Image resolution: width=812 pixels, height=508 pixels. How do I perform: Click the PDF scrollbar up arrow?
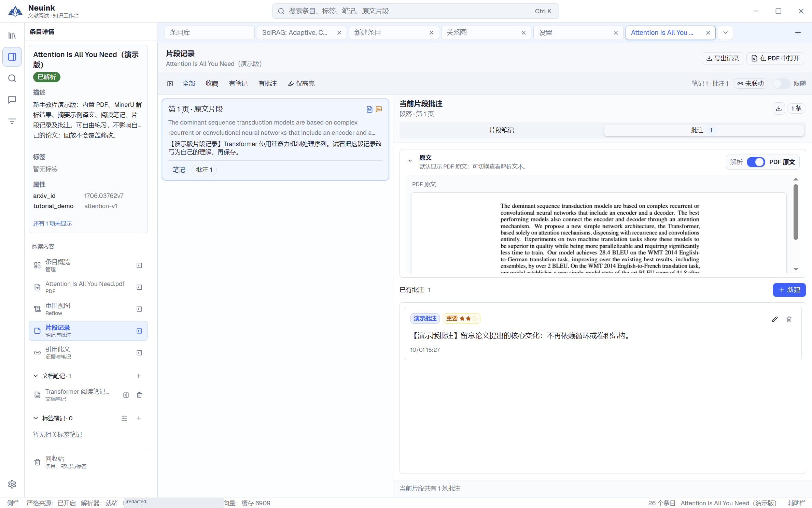[796, 179]
